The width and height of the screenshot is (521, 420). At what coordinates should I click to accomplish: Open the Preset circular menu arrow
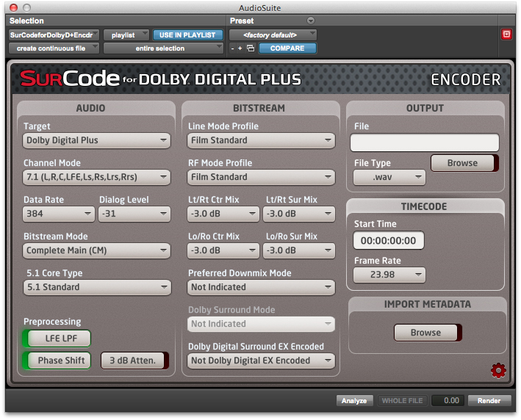(311, 21)
